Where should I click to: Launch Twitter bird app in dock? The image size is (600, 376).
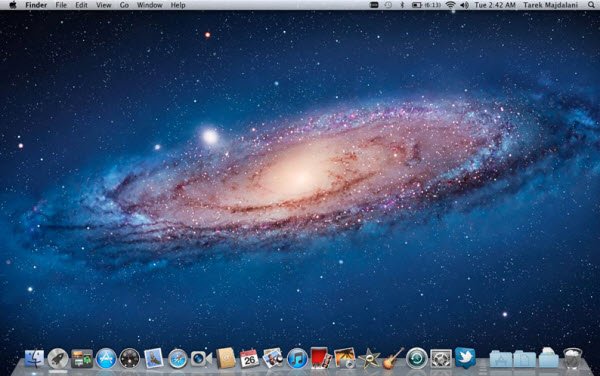465,358
